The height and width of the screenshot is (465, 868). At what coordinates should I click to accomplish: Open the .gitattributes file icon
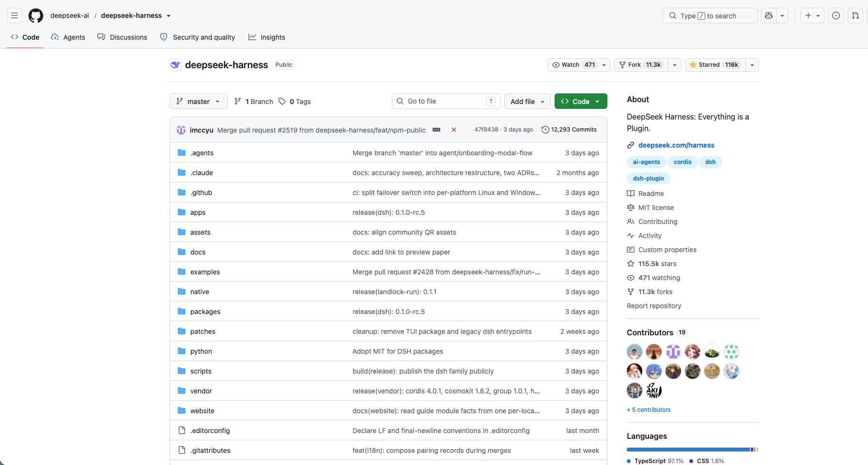182,450
